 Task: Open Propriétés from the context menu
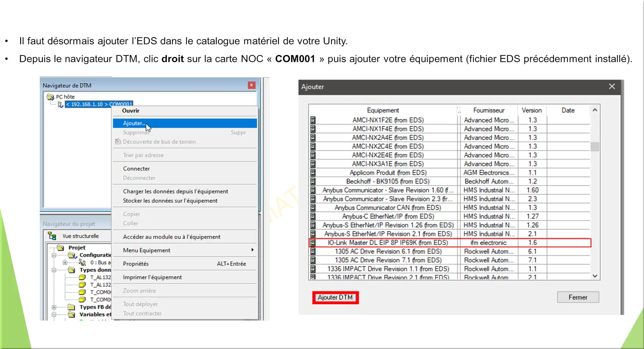[x=136, y=264]
